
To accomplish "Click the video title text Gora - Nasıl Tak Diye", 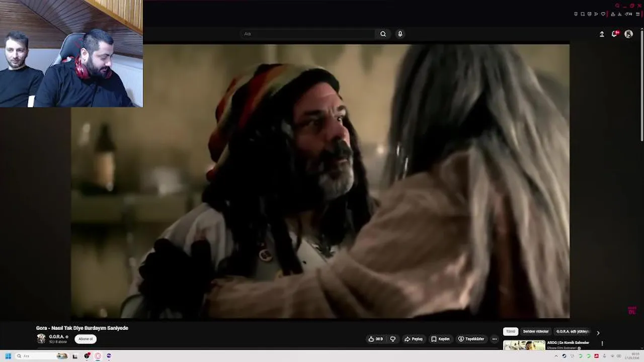I will [x=82, y=328].
